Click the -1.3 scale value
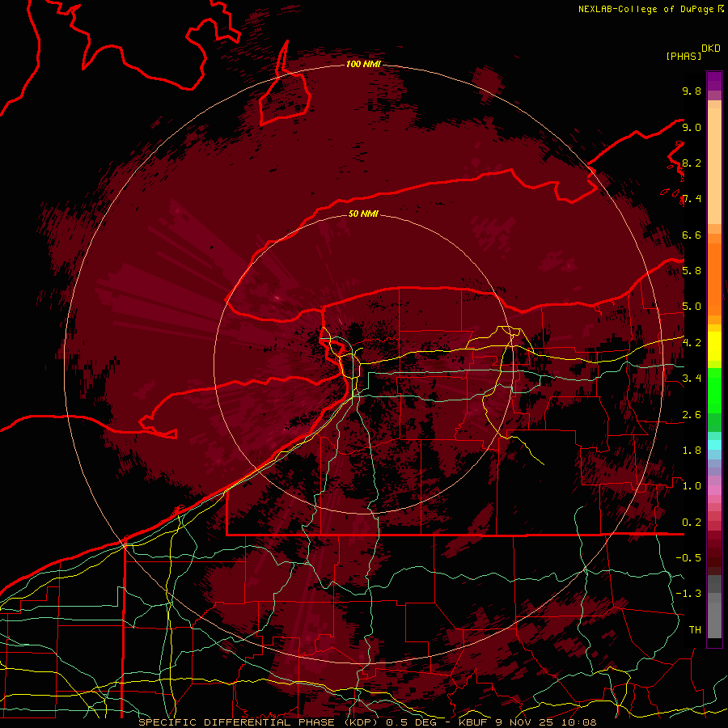Image resolution: width=728 pixels, height=728 pixels. (x=688, y=594)
